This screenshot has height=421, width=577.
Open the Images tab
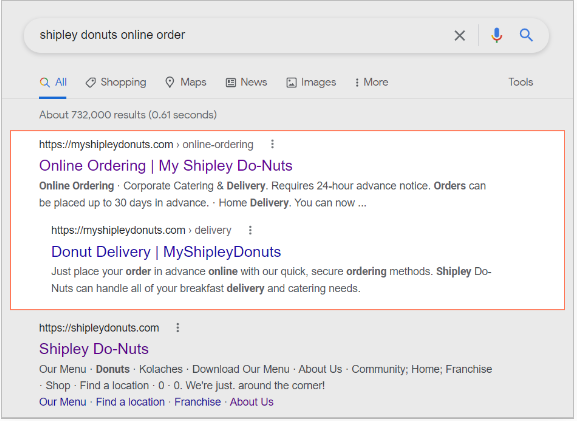tap(311, 82)
